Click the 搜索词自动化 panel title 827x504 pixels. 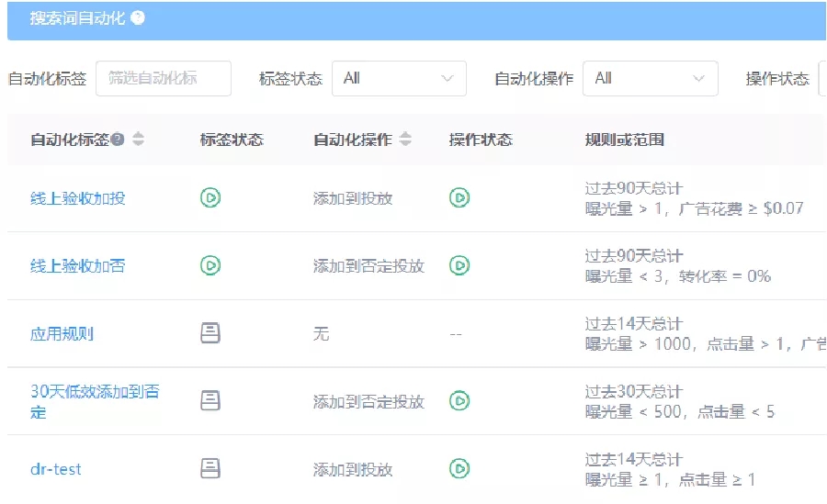pos(77,18)
